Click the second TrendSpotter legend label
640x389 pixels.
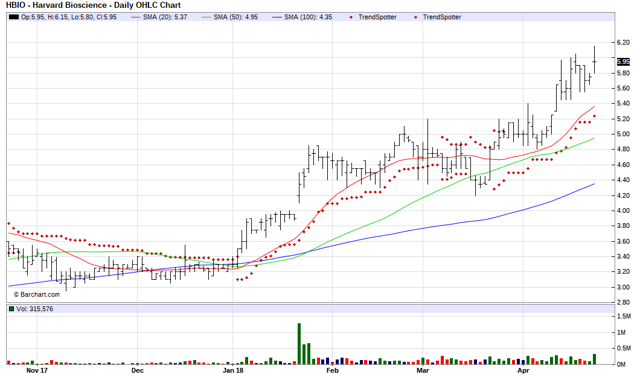(442, 17)
